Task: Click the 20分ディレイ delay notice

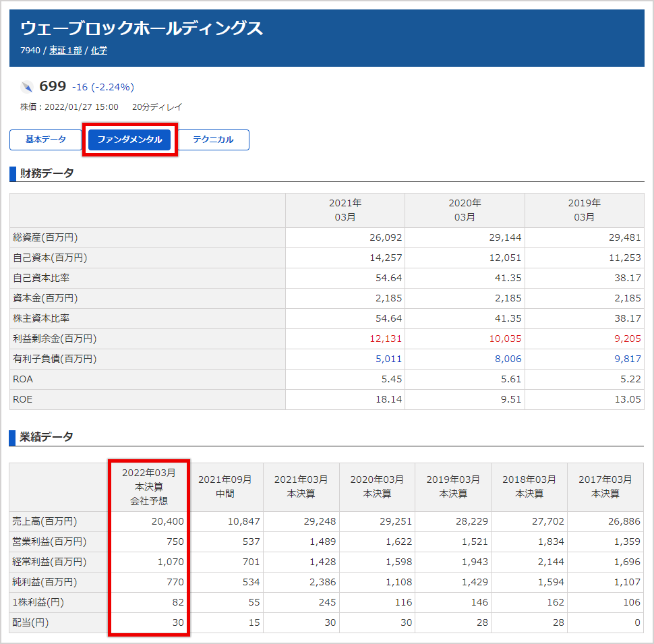Action: (x=157, y=107)
